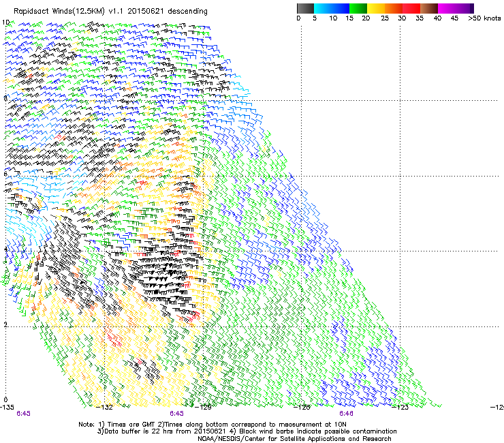Select the -126 longitude axis label
The width and height of the screenshot is (504, 443).
pyautogui.click(x=302, y=408)
